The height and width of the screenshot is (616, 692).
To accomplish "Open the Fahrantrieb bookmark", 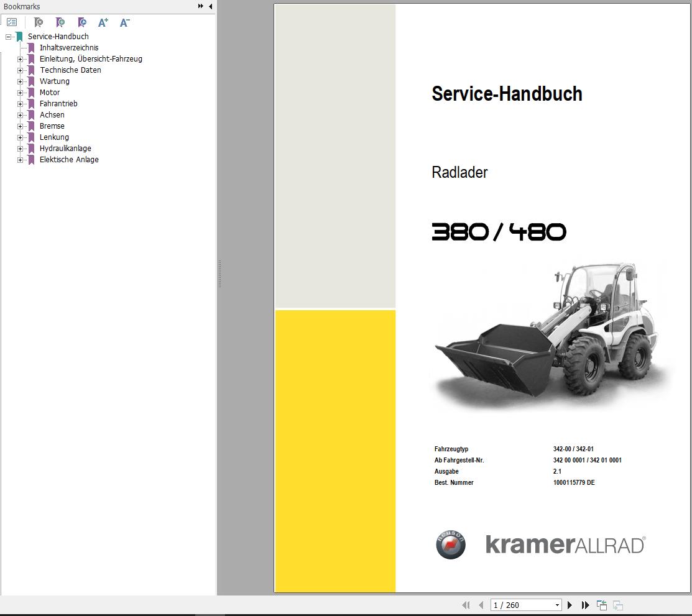I will 58,104.
